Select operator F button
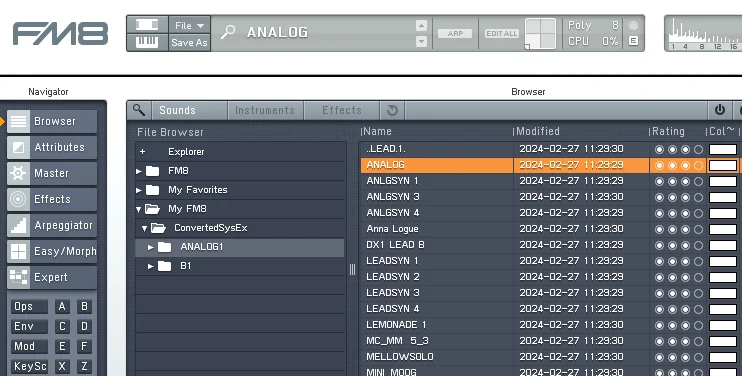 coord(84,346)
